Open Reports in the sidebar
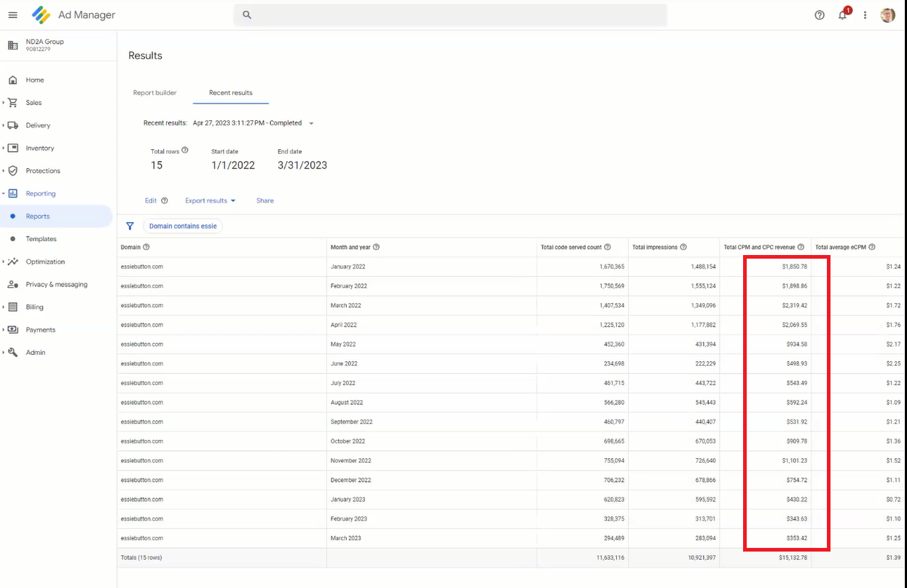 coord(56,216)
